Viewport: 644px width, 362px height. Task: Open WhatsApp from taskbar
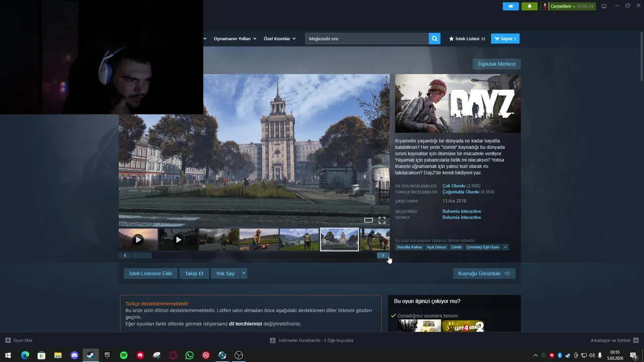[189, 355]
